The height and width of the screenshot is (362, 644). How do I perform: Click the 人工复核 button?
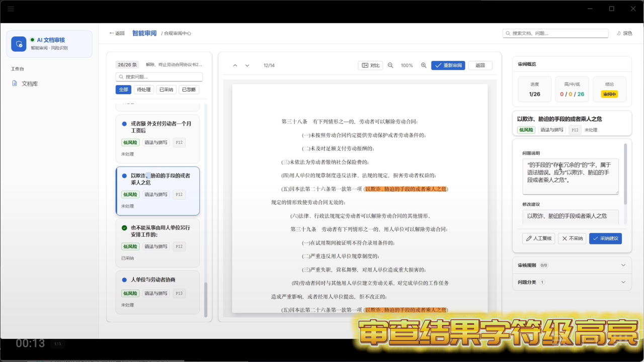point(538,238)
